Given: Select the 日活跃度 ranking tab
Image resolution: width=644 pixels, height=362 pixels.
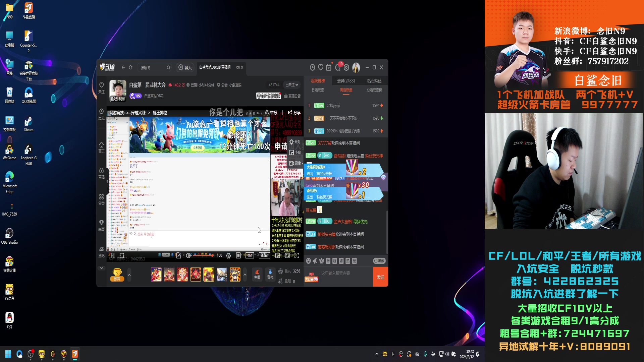Looking at the screenshot, I should coord(318,90).
